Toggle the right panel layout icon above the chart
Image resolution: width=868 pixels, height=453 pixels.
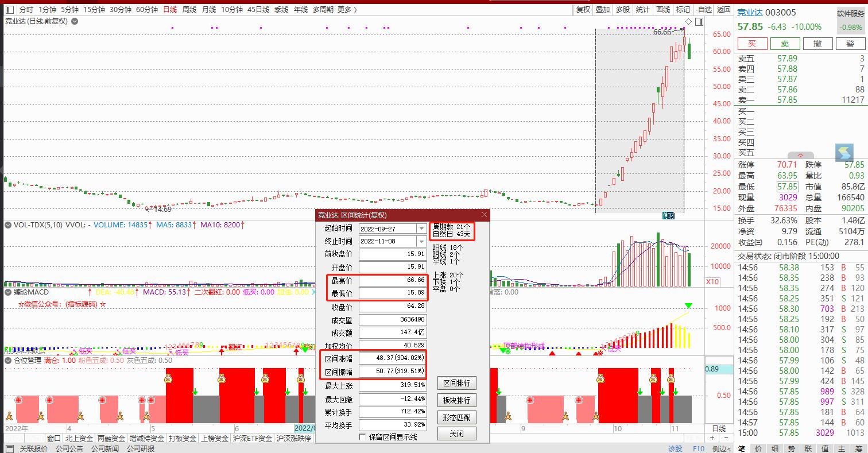pyautogui.click(x=699, y=22)
